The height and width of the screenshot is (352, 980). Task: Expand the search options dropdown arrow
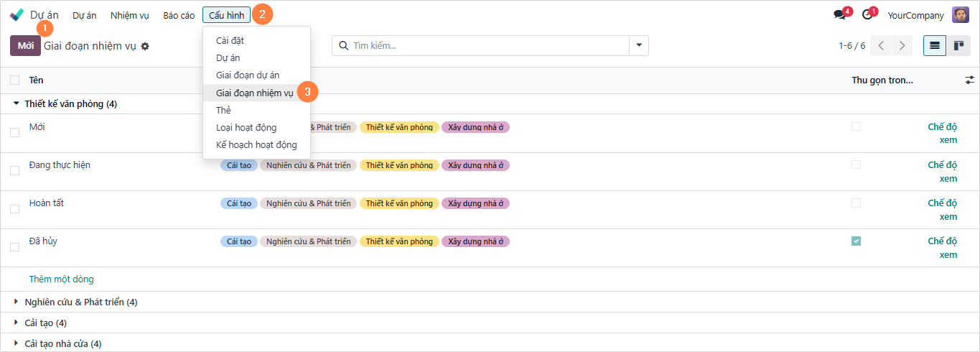pyautogui.click(x=639, y=46)
